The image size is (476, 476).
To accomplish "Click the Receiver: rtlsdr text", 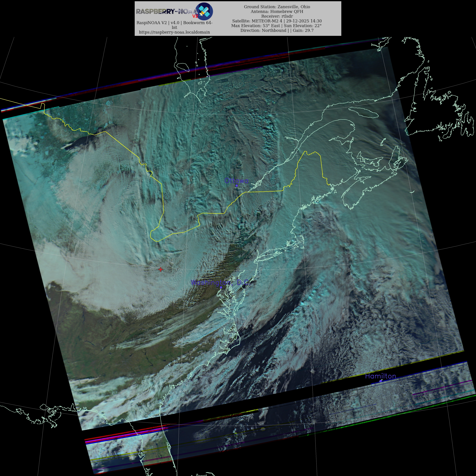I will tap(277, 16).
